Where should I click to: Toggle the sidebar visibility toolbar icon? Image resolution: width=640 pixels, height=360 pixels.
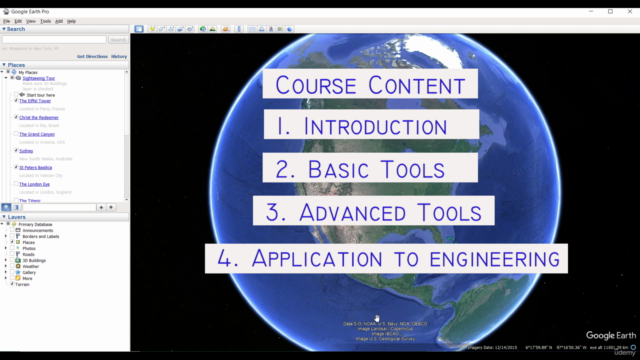click(x=139, y=29)
